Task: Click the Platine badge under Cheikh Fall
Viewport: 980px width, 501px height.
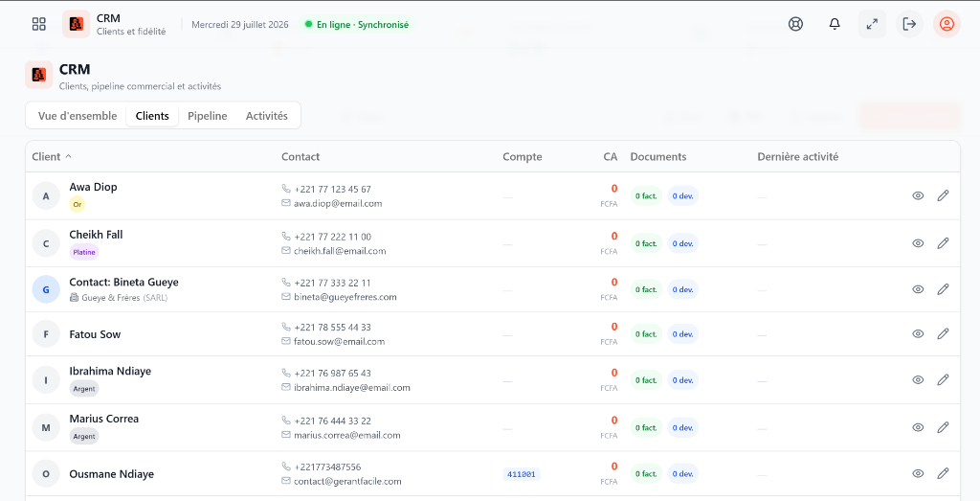Action: [x=84, y=252]
